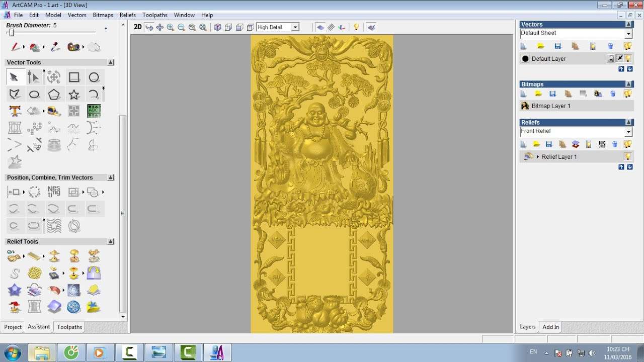Choose the Create Polygon tool
Viewport: 644px width, 362px height.
pos(54,94)
